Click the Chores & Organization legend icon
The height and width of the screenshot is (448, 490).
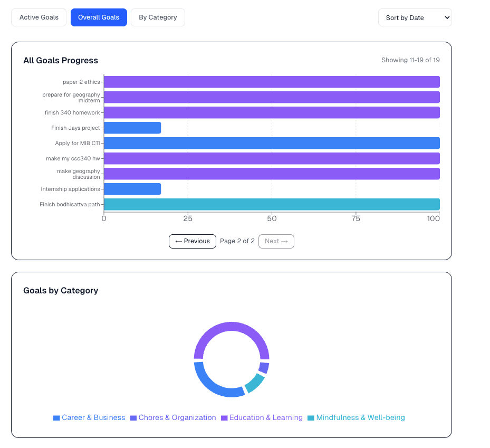pos(133,417)
